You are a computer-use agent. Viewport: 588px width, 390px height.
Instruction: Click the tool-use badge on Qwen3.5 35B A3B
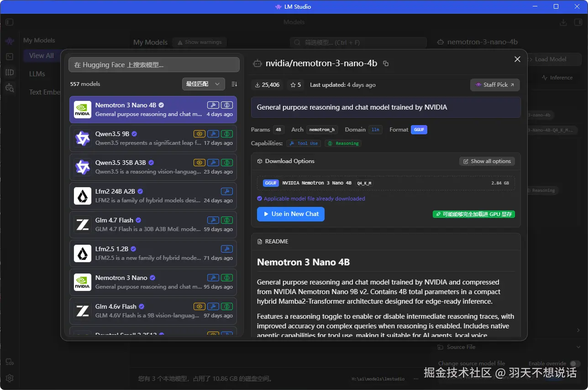(213, 163)
